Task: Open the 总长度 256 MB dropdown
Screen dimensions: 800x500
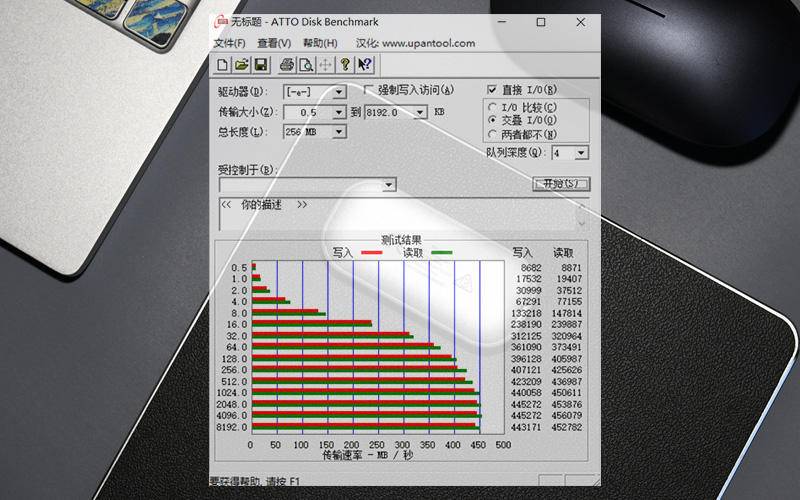Action: (x=339, y=132)
